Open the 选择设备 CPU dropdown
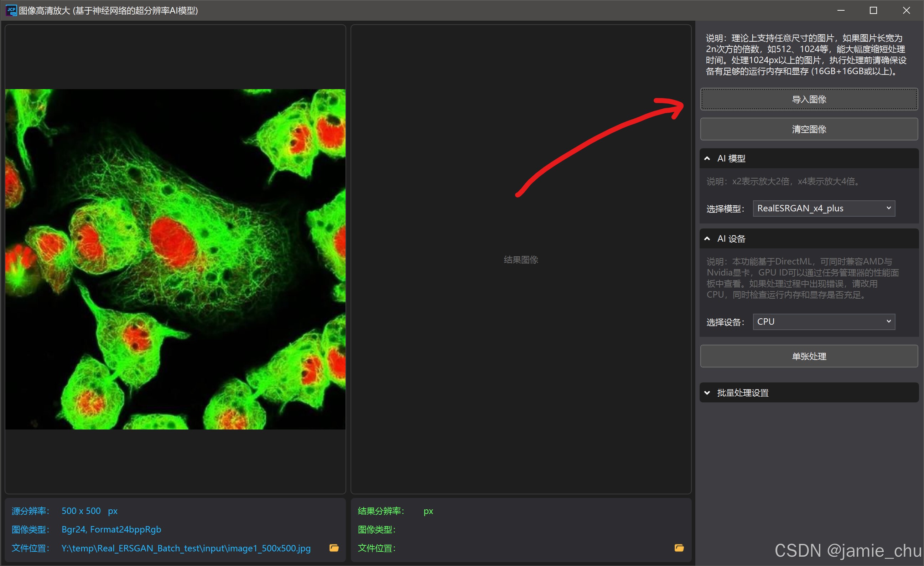The height and width of the screenshot is (566, 924). [x=824, y=321]
